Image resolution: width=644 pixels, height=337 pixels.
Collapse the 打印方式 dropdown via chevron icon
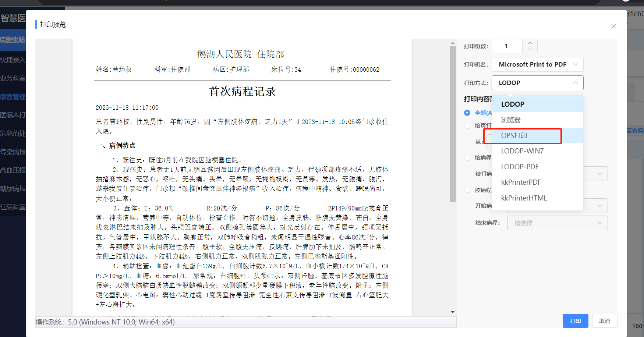(x=575, y=83)
